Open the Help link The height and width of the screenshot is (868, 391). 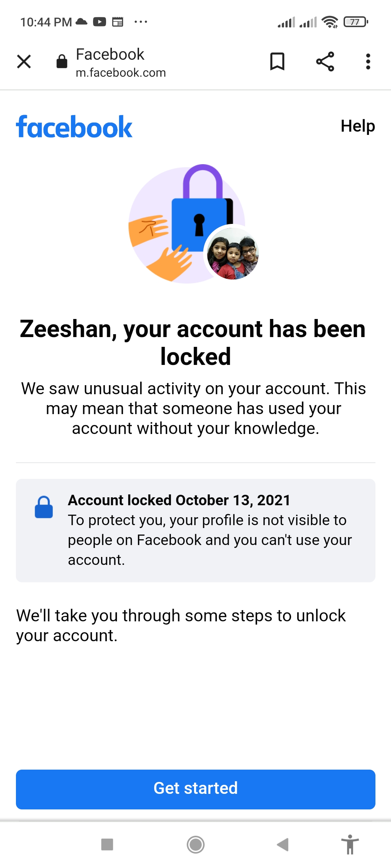[x=357, y=126]
